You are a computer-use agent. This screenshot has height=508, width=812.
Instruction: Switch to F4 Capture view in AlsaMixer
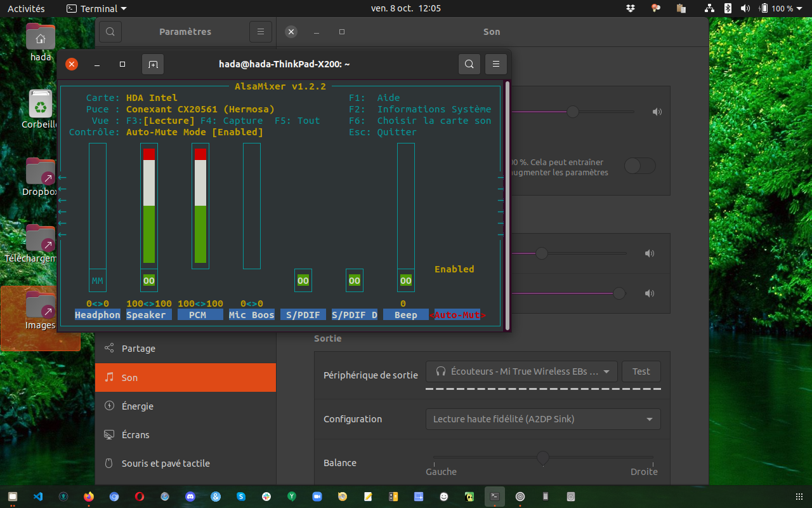pos(232,121)
